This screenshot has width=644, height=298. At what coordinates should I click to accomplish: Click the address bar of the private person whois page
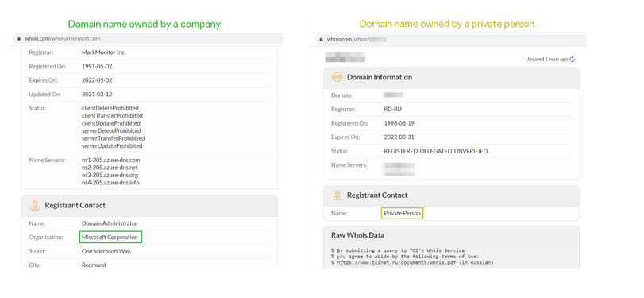pos(450,40)
